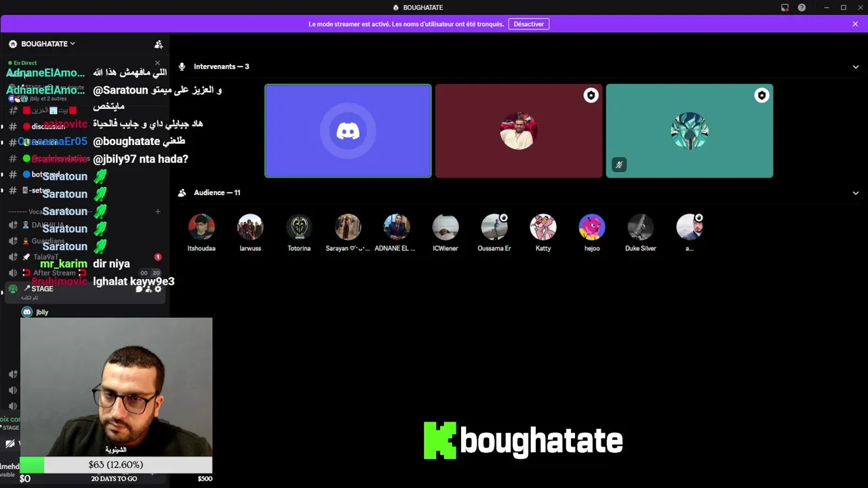This screenshot has height=488, width=868.
Task: Dismiss the En Direct live panel
Action: (157, 63)
